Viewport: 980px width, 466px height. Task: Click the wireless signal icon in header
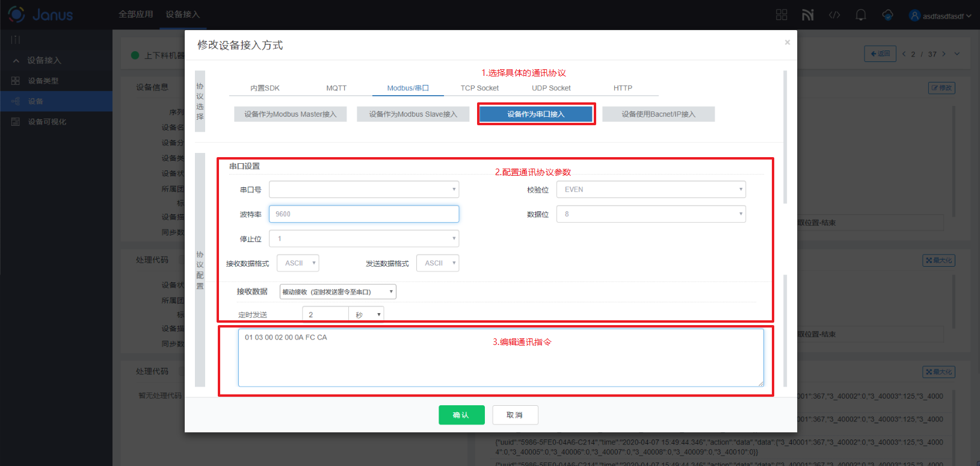click(x=808, y=15)
